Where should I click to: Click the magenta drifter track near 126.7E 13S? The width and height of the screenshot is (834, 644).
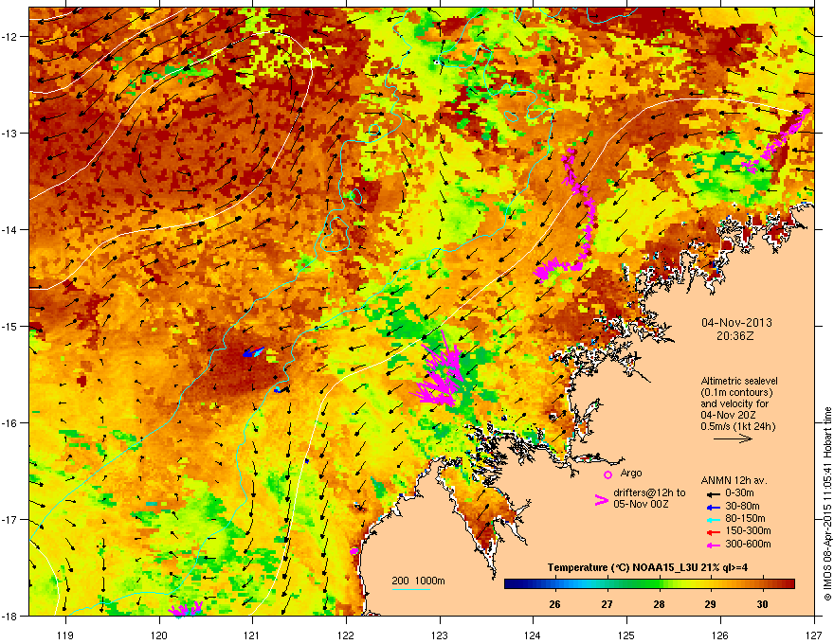(776, 141)
